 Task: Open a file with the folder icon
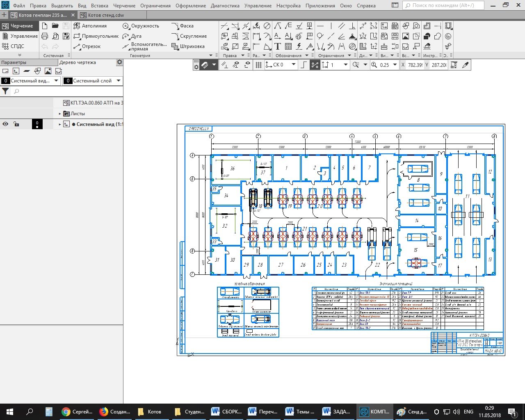[55, 26]
